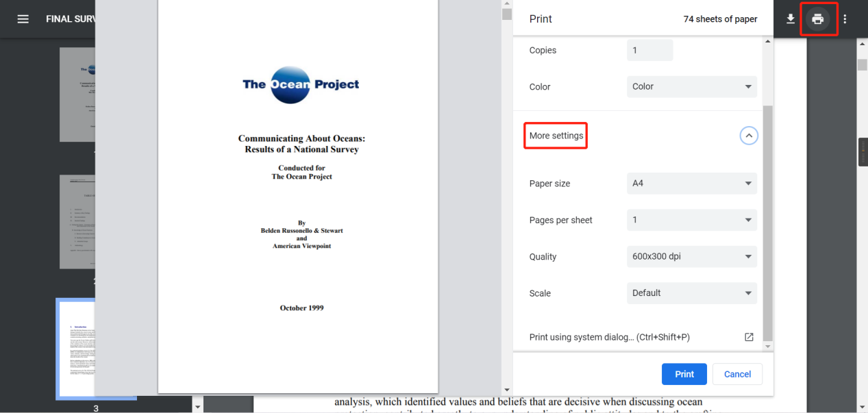868x413 pixels.
Task: Click the thumbnail sidebar scrollbar down arrow
Action: (198, 407)
